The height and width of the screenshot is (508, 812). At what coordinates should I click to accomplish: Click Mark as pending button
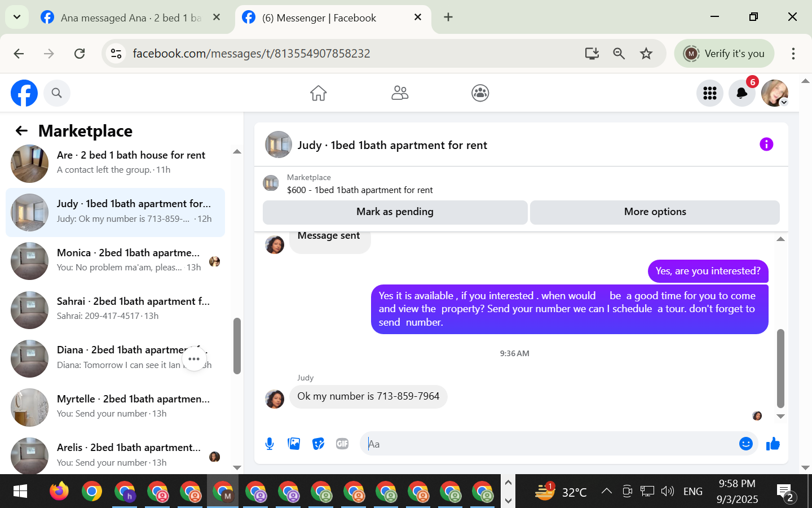pyautogui.click(x=395, y=212)
